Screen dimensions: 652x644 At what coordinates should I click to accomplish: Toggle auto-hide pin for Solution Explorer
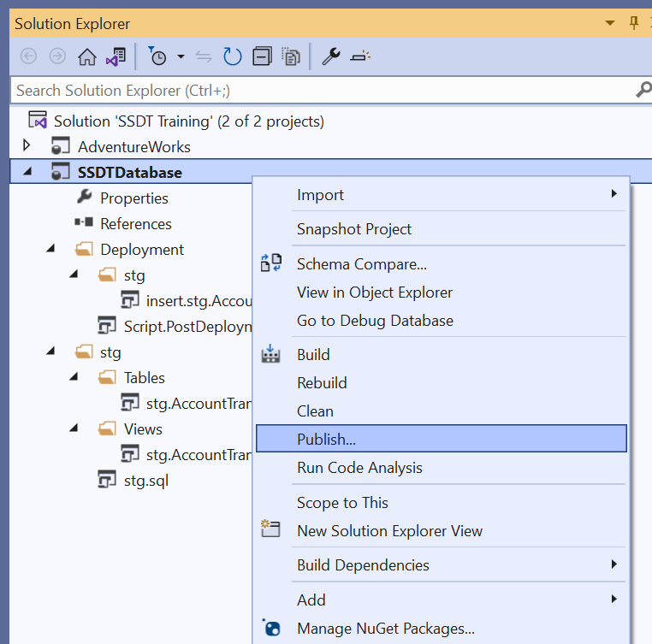tap(634, 22)
